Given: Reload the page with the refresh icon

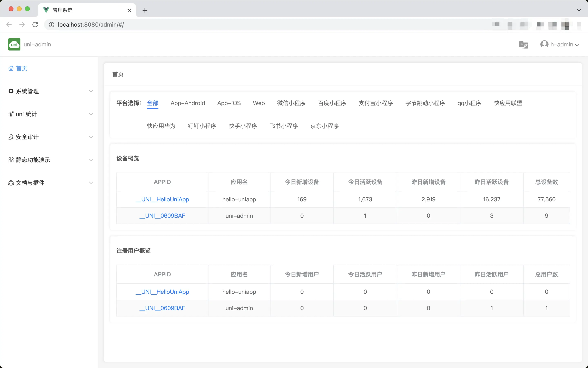Looking at the screenshot, I should (x=35, y=25).
